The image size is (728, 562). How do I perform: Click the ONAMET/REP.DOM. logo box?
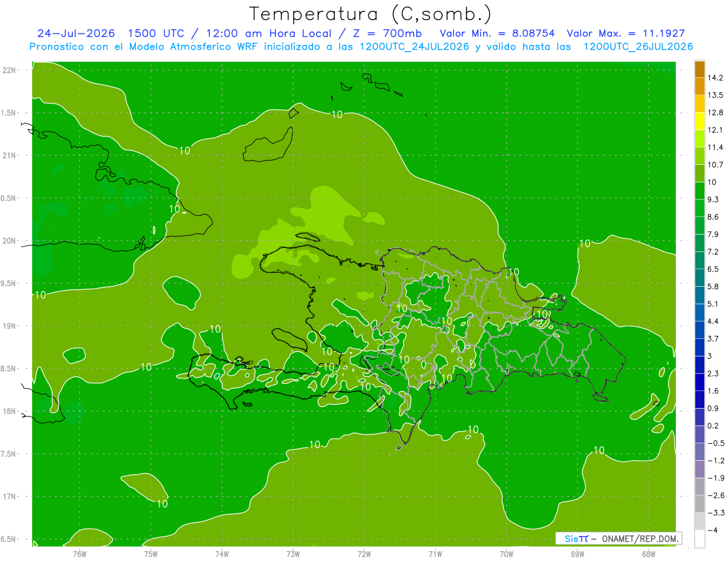[x=618, y=538]
